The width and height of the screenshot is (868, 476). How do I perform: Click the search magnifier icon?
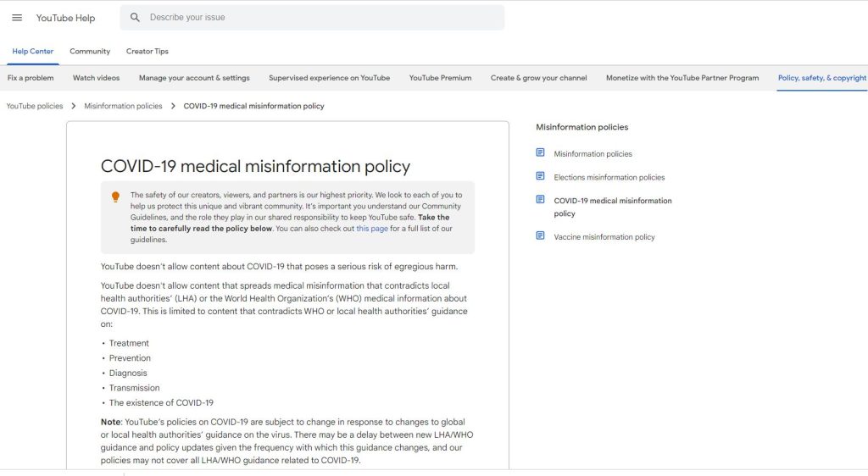click(136, 18)
